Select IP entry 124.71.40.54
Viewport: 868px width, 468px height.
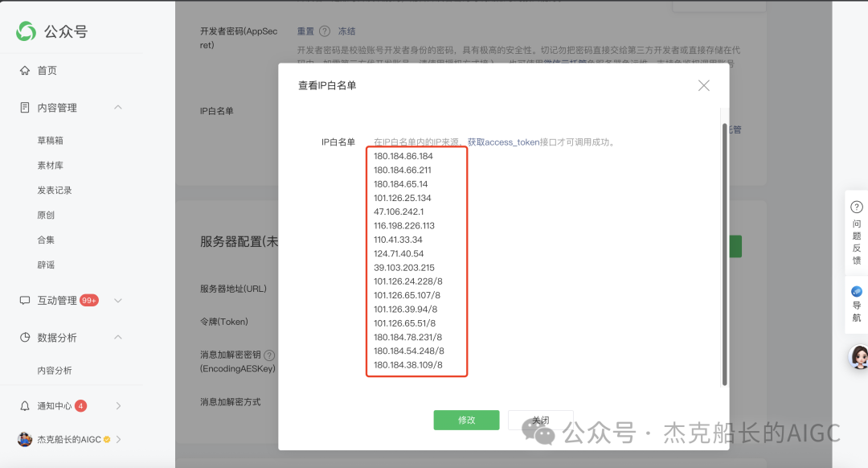pos(399,253)
